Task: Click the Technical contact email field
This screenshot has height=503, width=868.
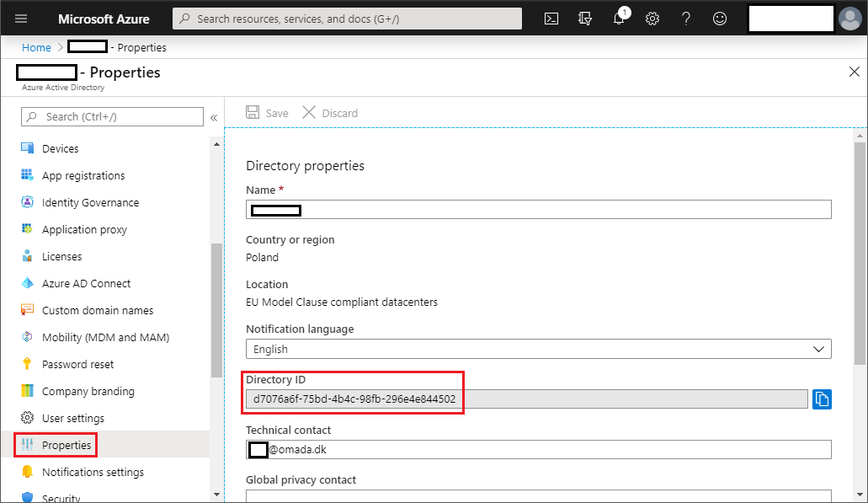Action: pos(539,449)
